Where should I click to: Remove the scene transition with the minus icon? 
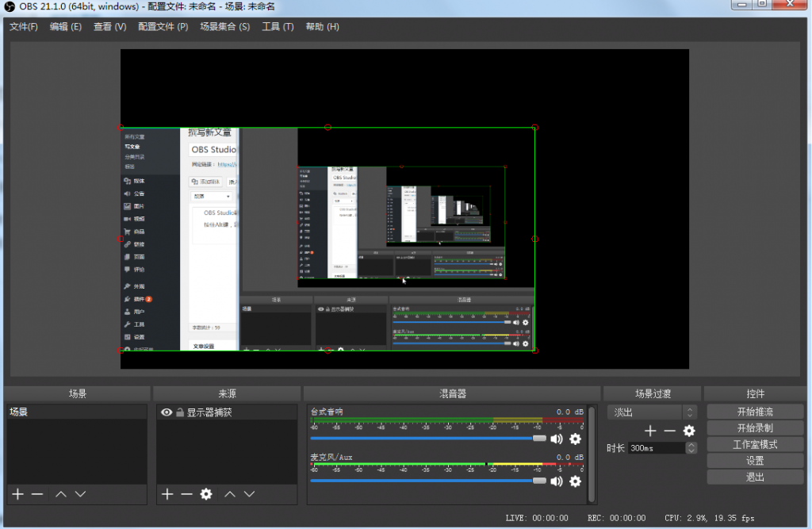pos(669,431)
